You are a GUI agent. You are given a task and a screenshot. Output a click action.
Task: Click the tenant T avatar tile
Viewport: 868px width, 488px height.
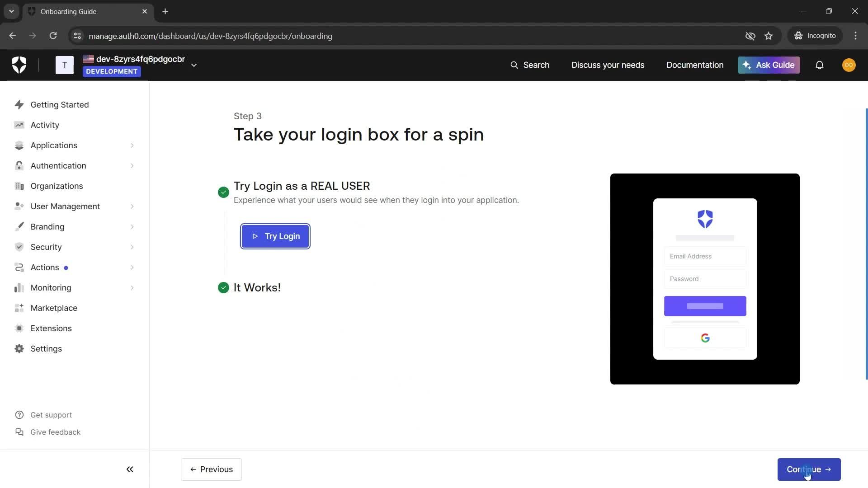(x=65, y=65)
